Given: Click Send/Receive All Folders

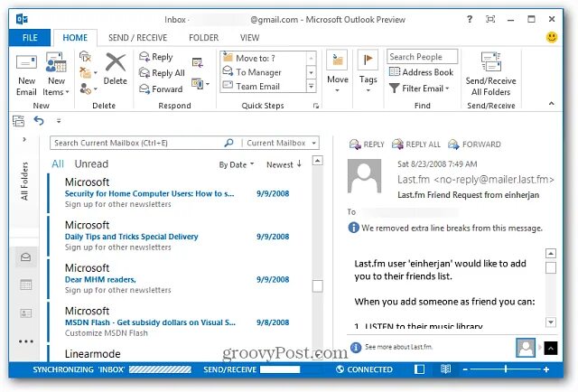Looking at the screenshot, I should (x=490, y=74).
